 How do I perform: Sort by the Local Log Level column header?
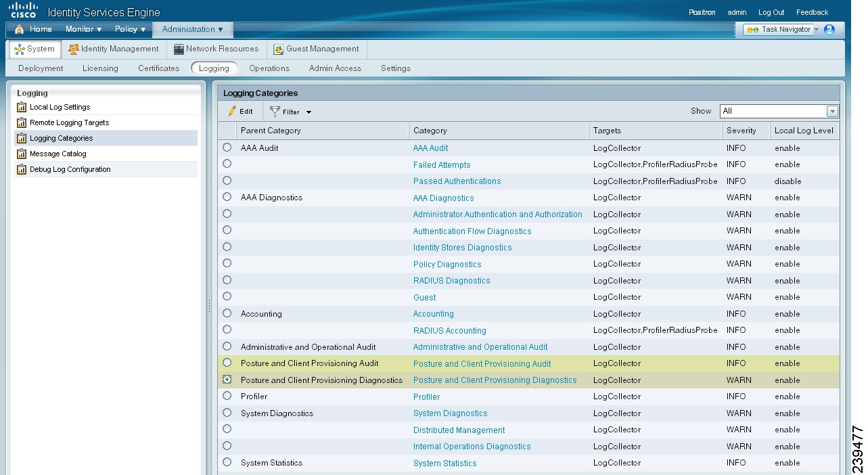click(x=804, y=131)
